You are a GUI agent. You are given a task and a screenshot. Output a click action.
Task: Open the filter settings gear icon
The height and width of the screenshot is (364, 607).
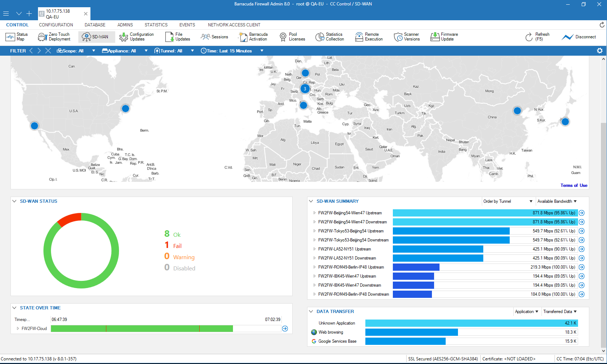[600, 51]
